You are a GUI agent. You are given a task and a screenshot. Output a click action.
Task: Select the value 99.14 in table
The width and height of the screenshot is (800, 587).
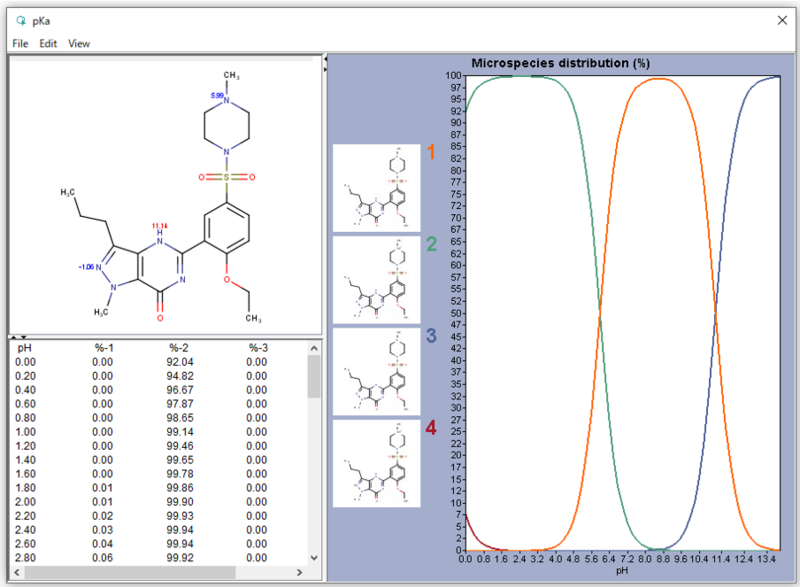pyautogui.click(x=180, y=432)
